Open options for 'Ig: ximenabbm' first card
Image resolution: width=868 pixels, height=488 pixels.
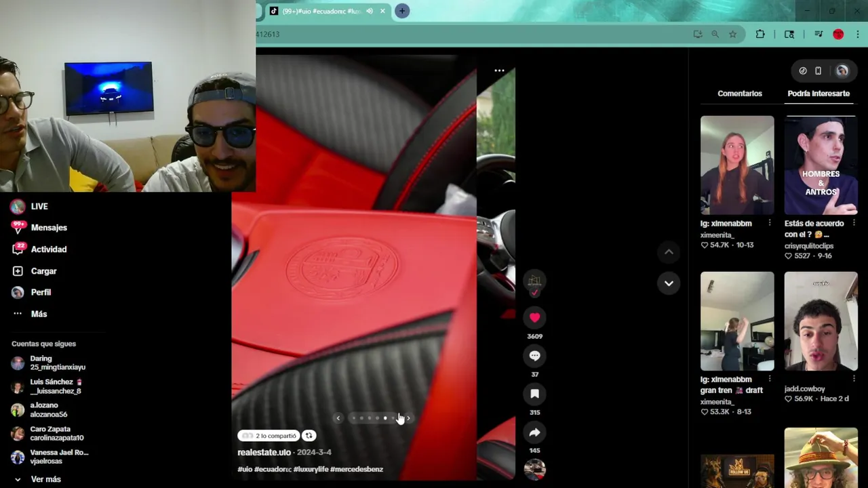[x=770, y=223]
